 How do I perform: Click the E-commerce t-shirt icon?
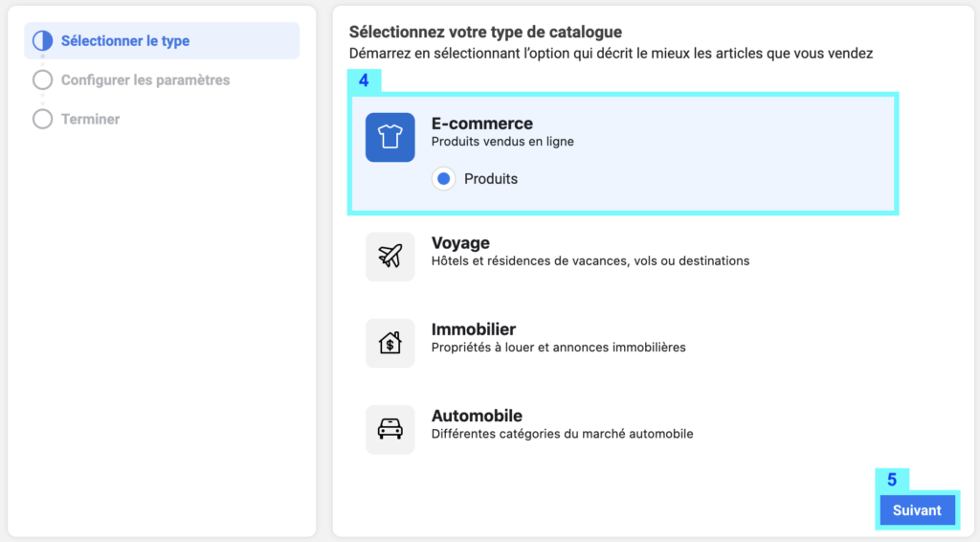tap(390, 138)
